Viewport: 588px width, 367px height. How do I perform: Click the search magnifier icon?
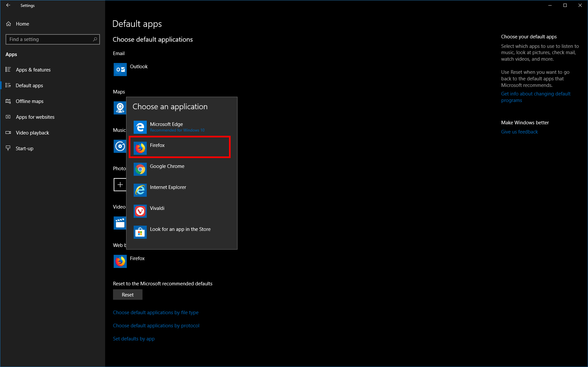pyautogui.click(x=95, y=39)
